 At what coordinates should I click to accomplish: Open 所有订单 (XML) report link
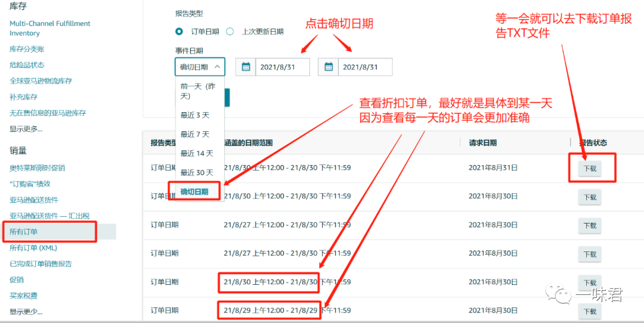pos(33,248)
